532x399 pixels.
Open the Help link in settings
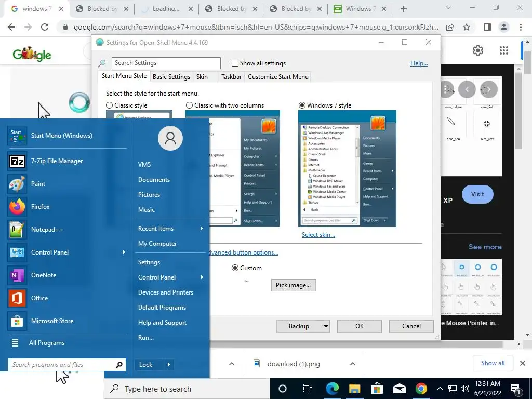coord(419,63)
